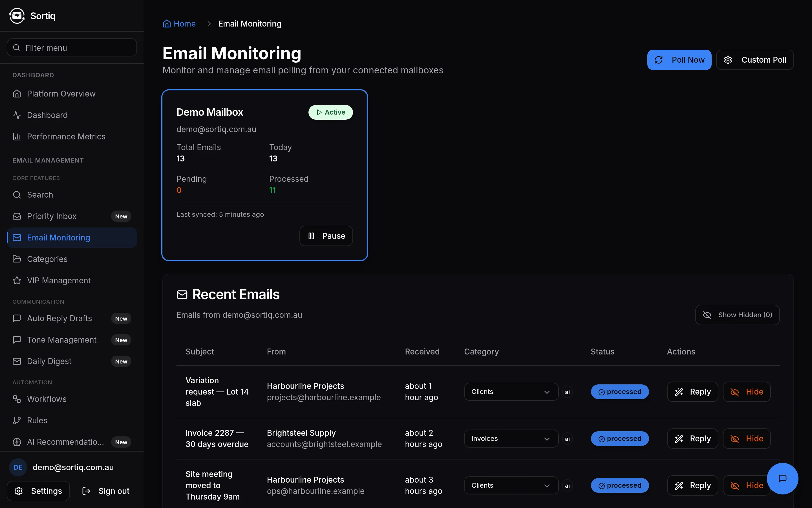Select Email Monitoring menu item
Image resolution: width=812 pixels, height=508 pixels.
pyautogui.click(x=72, y=238)
